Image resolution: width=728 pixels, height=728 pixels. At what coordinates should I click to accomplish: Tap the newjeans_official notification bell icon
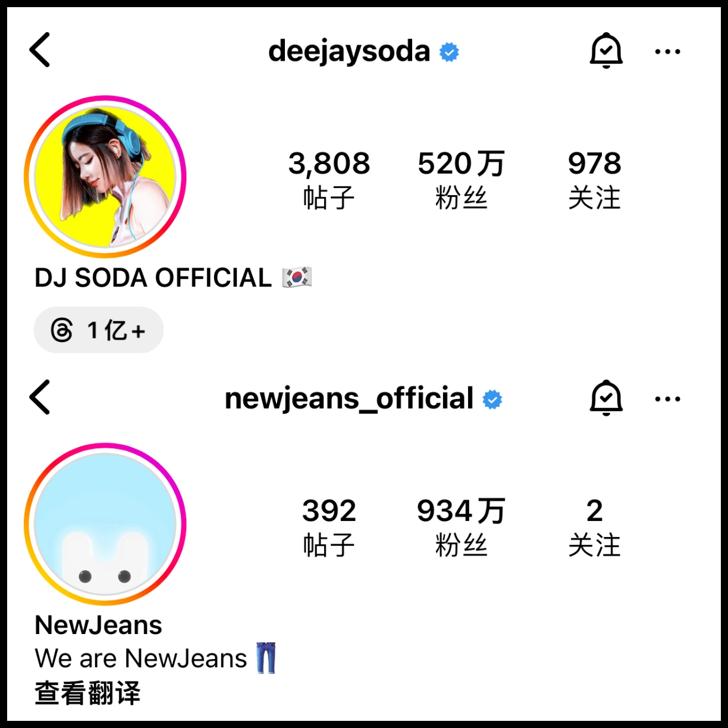pos(606,398)
